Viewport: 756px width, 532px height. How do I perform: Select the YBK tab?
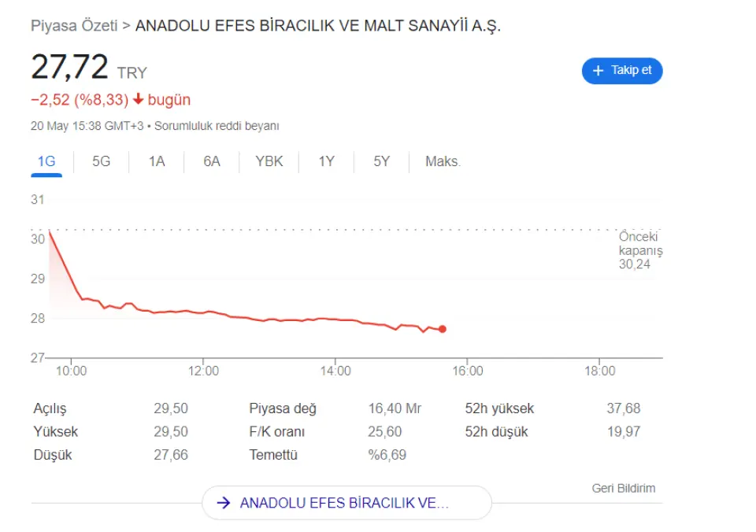coord(269,161)
